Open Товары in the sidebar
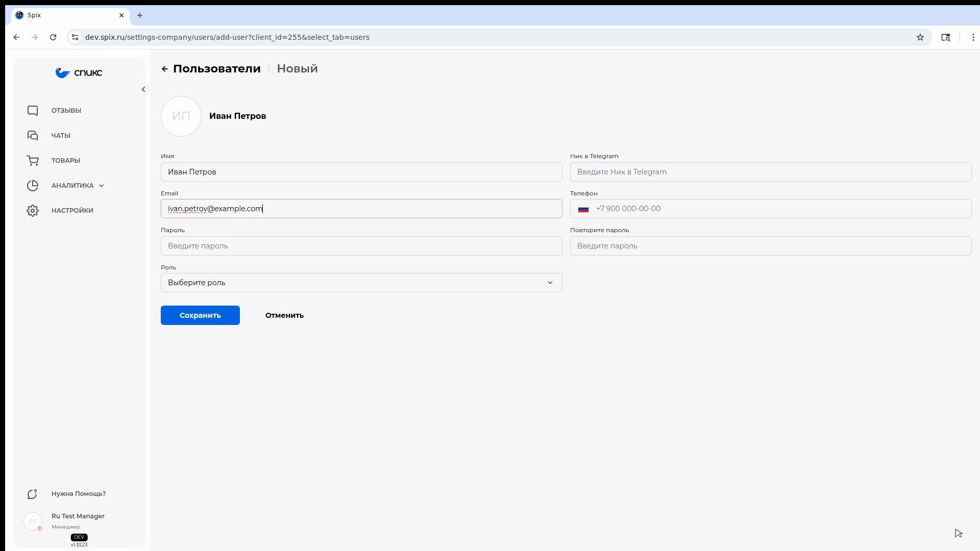This screenshot has width=980, height=551. [66, 161]
